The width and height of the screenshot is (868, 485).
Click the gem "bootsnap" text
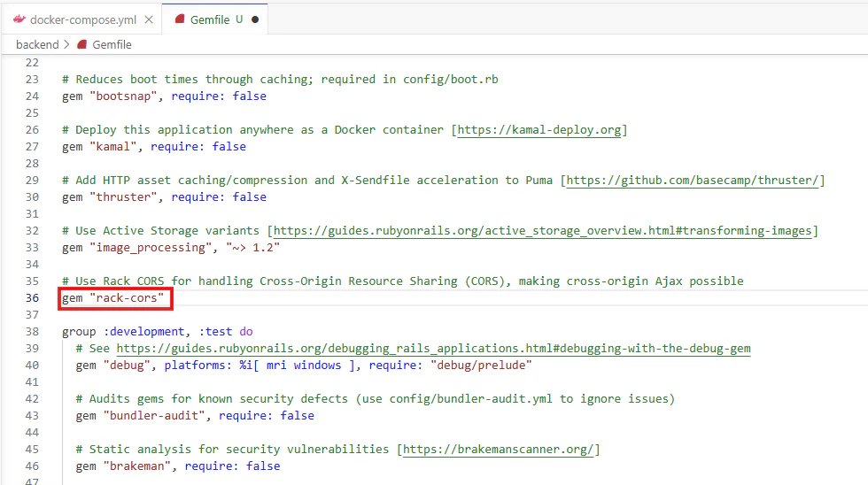pyautogui.click(x=110, y=96)
